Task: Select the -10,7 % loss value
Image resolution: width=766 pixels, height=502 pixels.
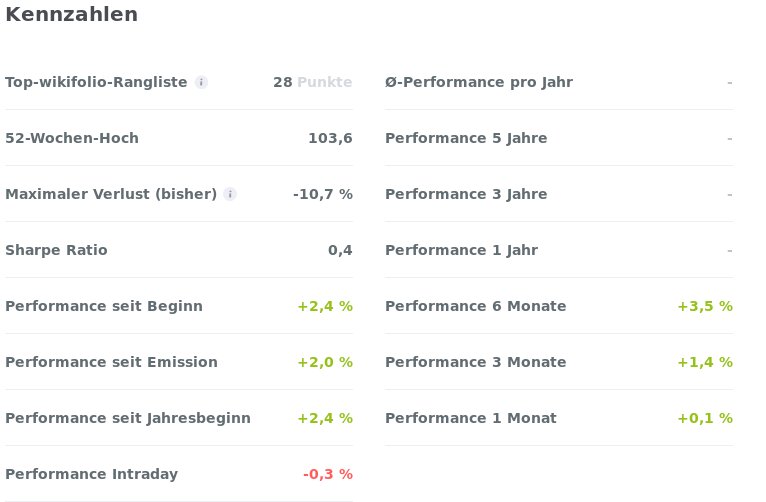Action: pos(323,194)
